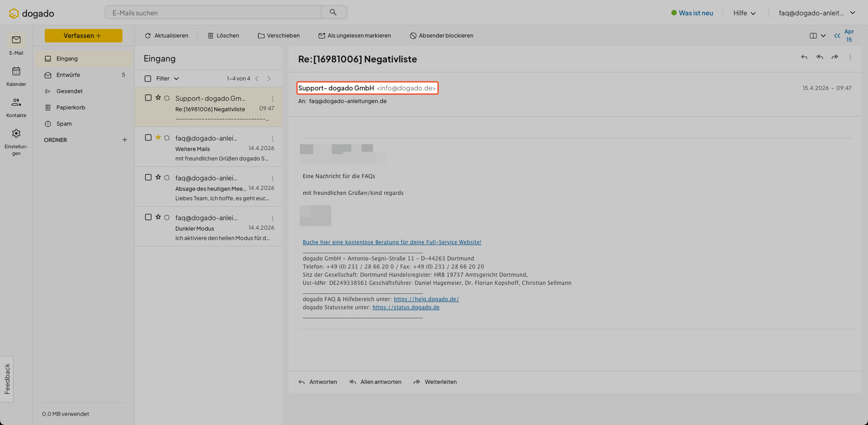The height and width of the screenshot is (425, 868).
Task: Open faq@dogado-anleit... account dropdown
Action: tap(817, 13)
